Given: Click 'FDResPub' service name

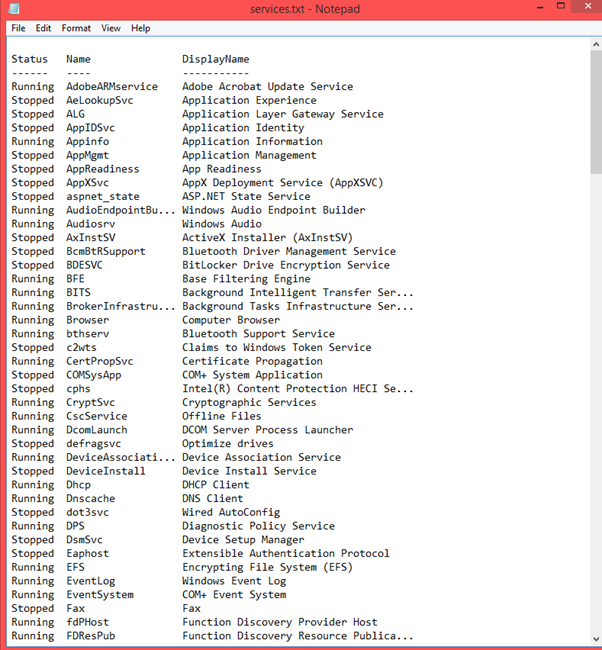Looking at the screenshot, I should pyautogui.click(x=90, y=636).
